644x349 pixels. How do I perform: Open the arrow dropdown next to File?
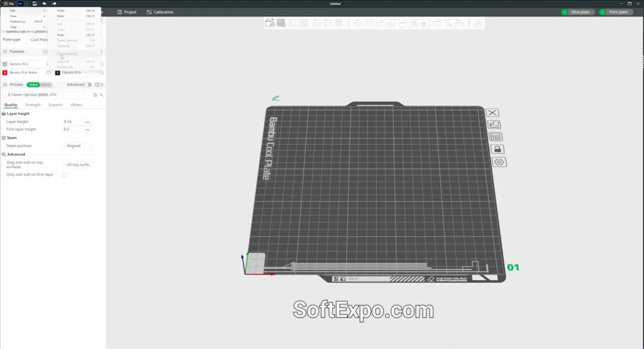[x=20, y=3]
